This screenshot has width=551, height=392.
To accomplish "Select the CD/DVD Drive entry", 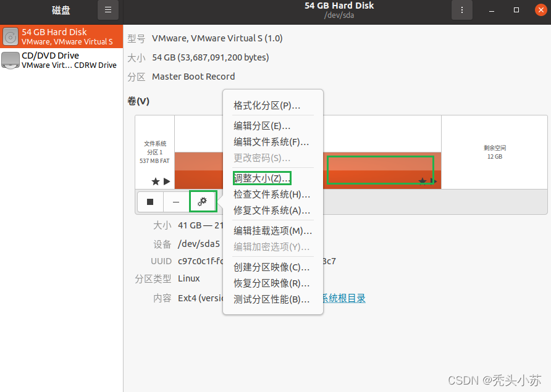I will tap(62, 60).
